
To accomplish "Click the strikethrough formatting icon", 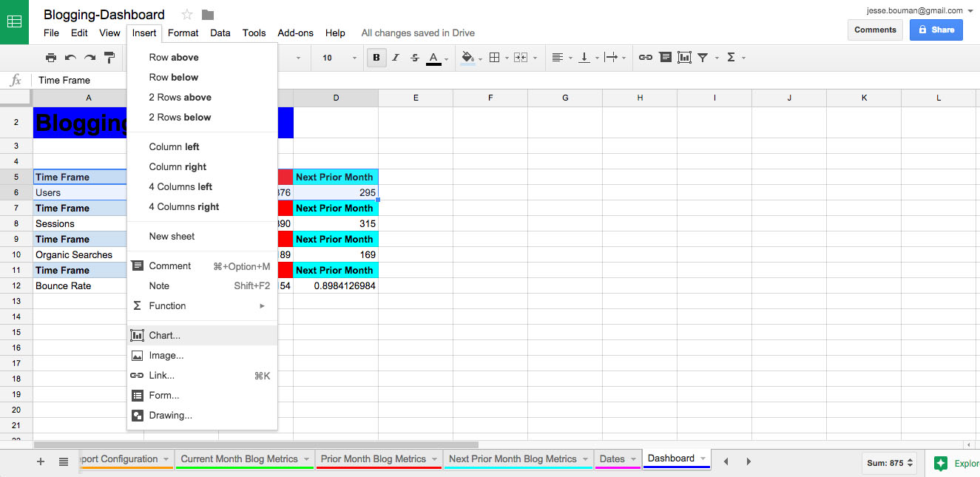I will pyautogui.click(x=414, y=58).
